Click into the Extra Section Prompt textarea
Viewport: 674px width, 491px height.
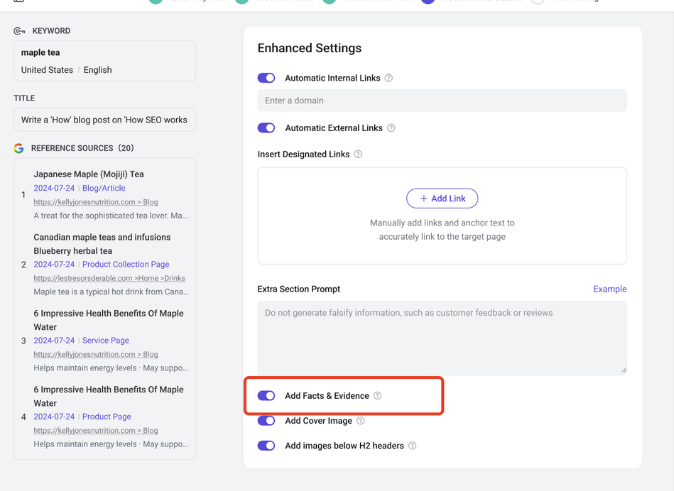point(442,337)
